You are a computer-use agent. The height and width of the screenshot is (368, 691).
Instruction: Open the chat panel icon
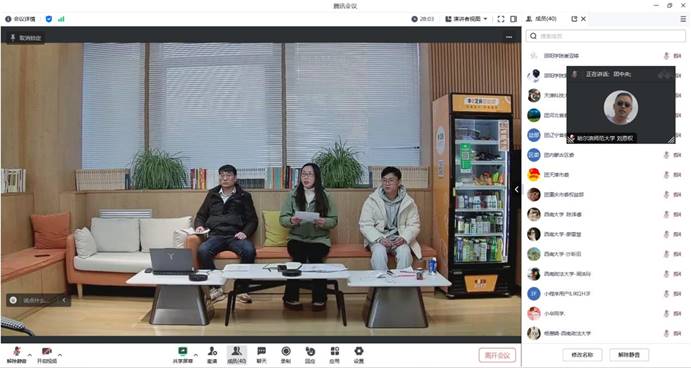click(261, 355)
